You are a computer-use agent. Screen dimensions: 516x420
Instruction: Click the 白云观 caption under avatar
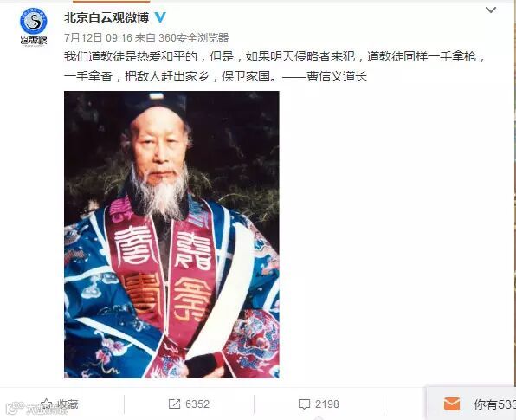pos(33,41)
